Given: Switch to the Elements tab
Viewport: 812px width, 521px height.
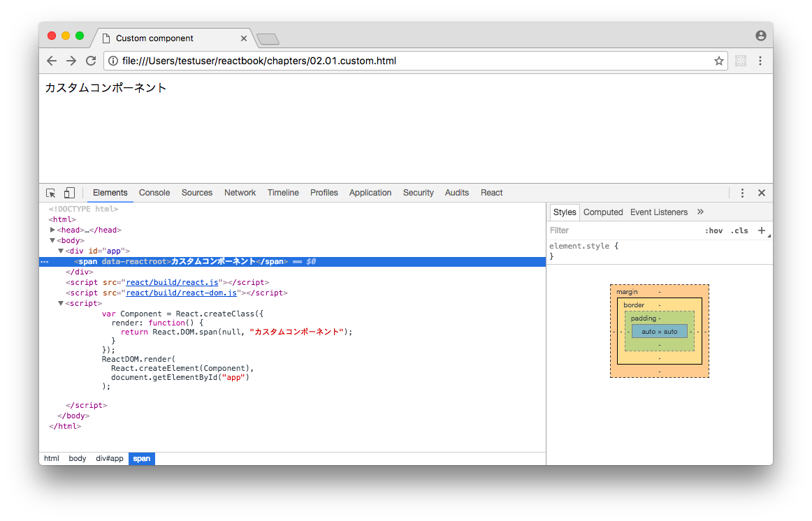Looking at the screenshot, I should 110,193.
